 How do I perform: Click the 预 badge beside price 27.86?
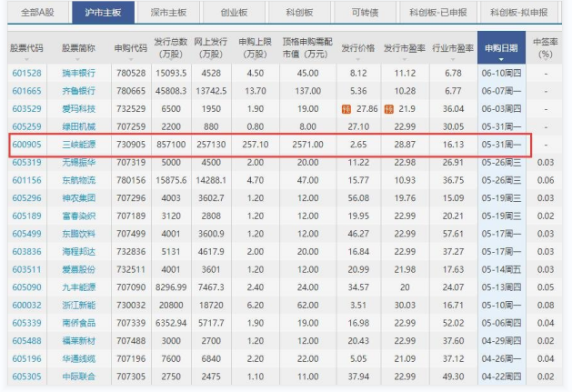click(346, 109)
